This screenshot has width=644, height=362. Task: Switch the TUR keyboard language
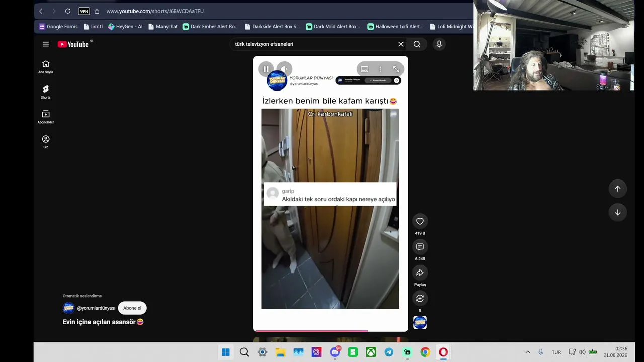[x=556, y=352]
